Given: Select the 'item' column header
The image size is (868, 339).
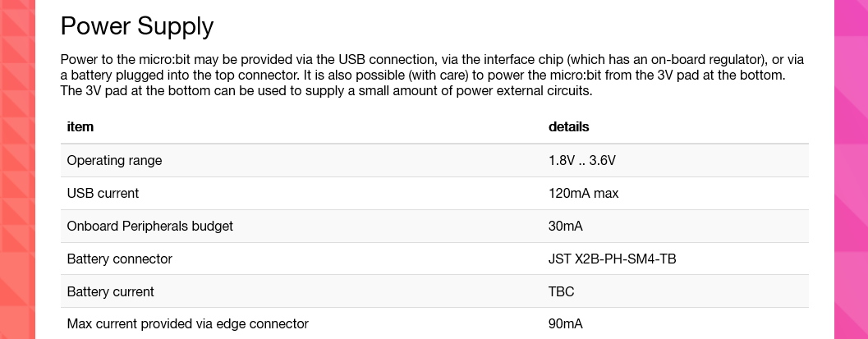Looking at the screenshot, I should click(80, 126).
